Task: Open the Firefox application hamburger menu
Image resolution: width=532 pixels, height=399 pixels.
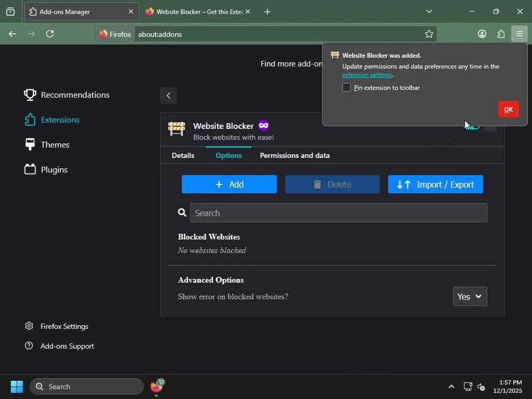Action: click(x=519, y=34)
